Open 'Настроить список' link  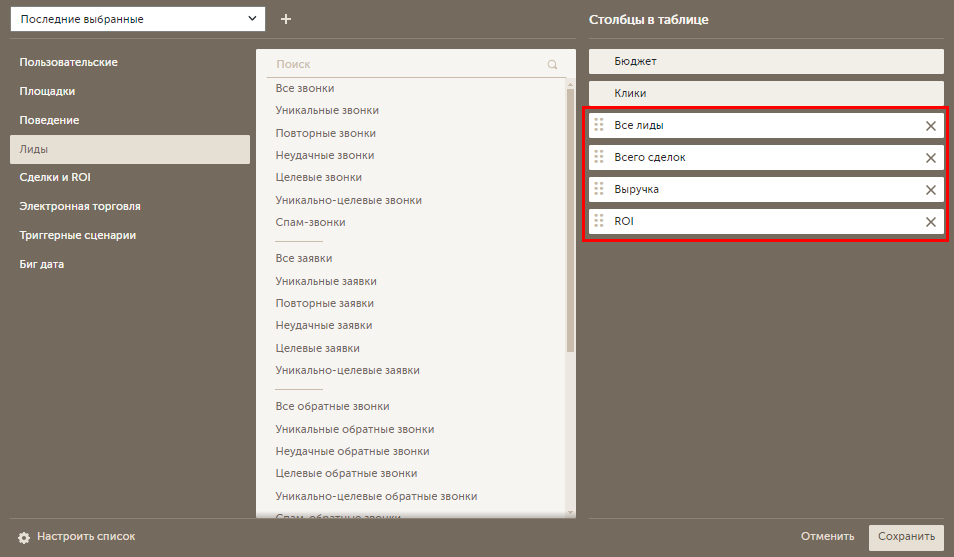click(86, 537)
